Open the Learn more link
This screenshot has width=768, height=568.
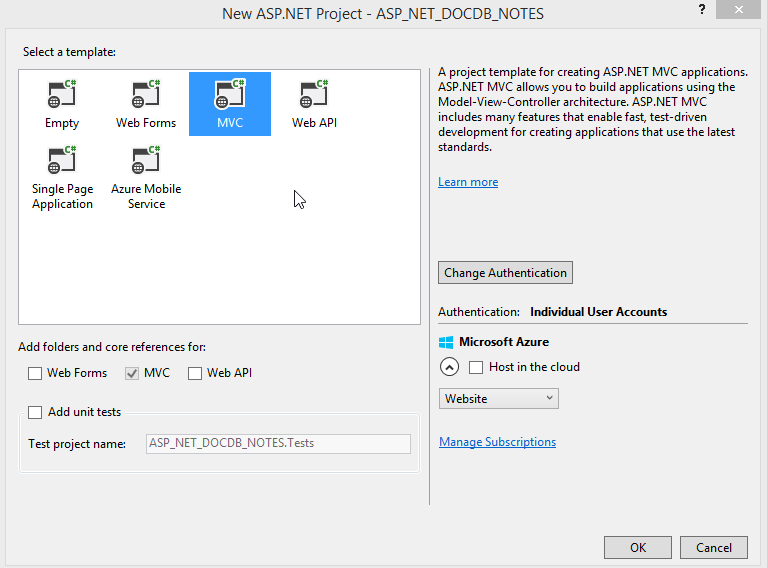click(x=468, y=182)
